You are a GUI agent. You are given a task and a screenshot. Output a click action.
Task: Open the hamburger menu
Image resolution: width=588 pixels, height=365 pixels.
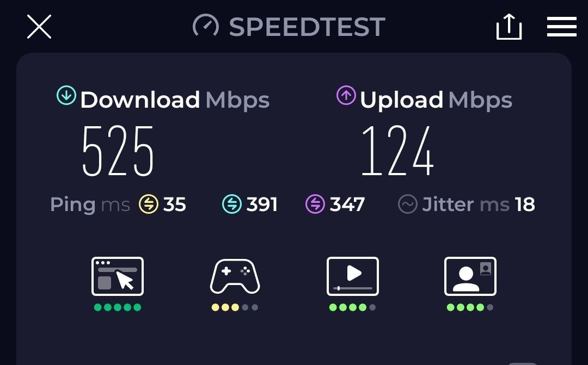pos(561,27)
